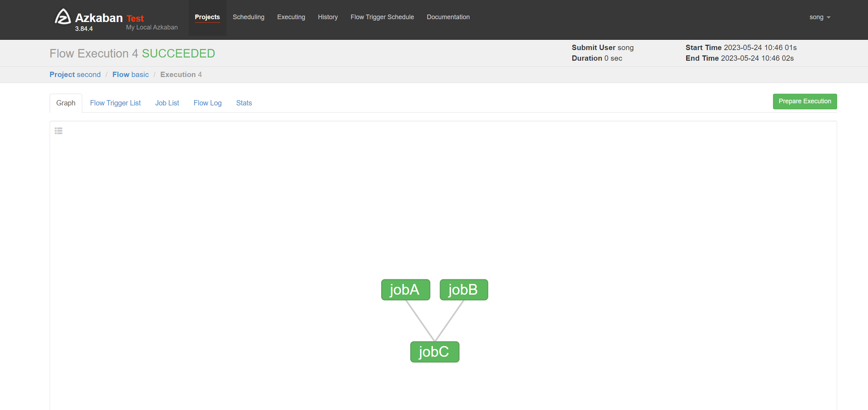Switch to the Flow Trigger List tab
The height and width of the screenshot is (410, 868).
pyautogui.click(x=115, y=103)
